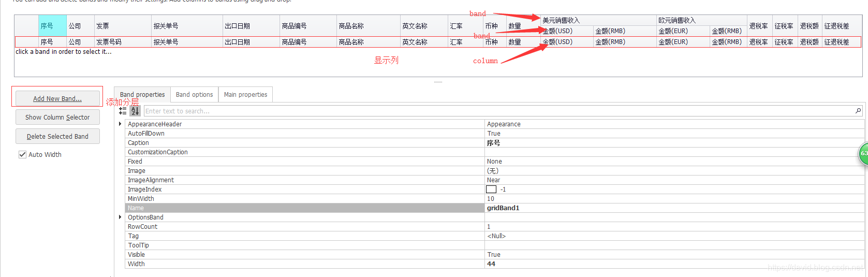Image resolution: width=868 pixels, height=277 pixels.
Task: Toggle the Auto Width checkbox
Action: [22, 154]
